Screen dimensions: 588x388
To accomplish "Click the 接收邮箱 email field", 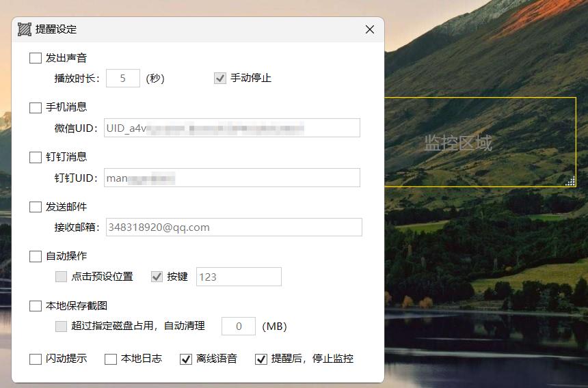I will point(234,227).
